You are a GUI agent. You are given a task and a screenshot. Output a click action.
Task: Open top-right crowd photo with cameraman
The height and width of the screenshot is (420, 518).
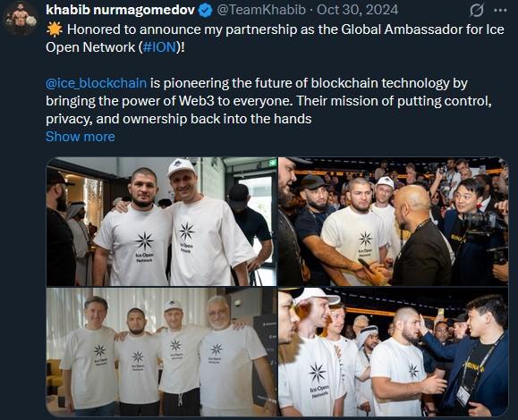[x=393, y=222]
